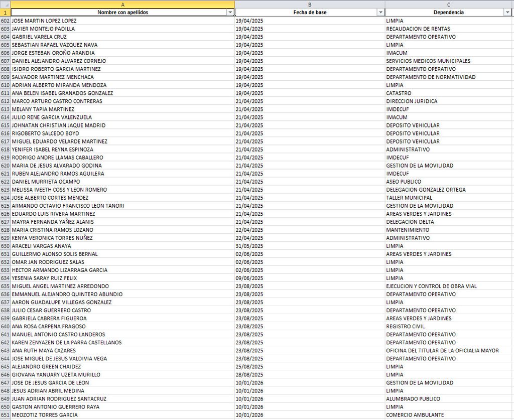Click date 22/04/2025 for Kenya Veronica Torres
The height and width of the screenshot is (420, 514).
click(x=310, y=238)
